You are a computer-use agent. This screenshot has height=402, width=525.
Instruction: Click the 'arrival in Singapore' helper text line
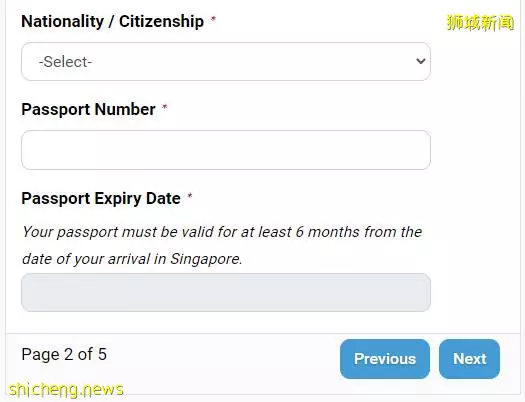click(x=132, y=259)
